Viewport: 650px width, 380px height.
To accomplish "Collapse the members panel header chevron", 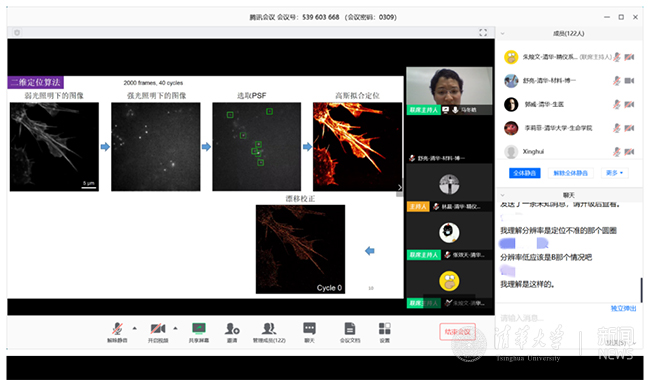I will tap(502, 34).
